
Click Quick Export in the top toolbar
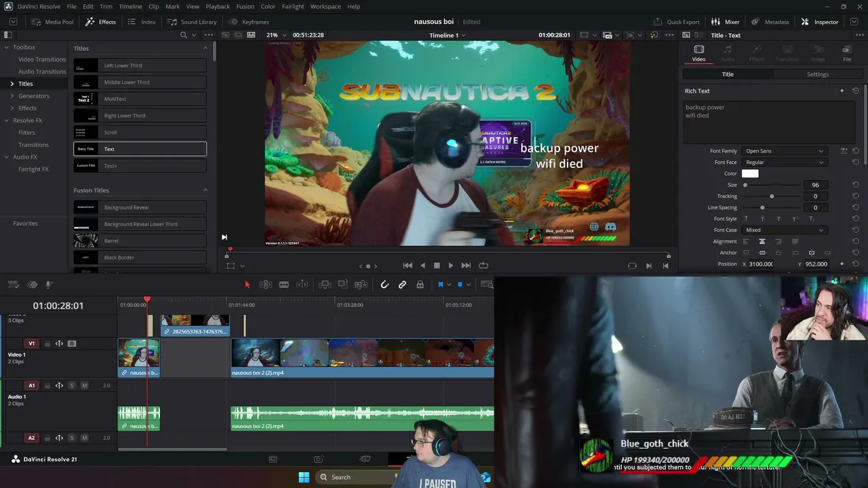(x=676, y=22)
